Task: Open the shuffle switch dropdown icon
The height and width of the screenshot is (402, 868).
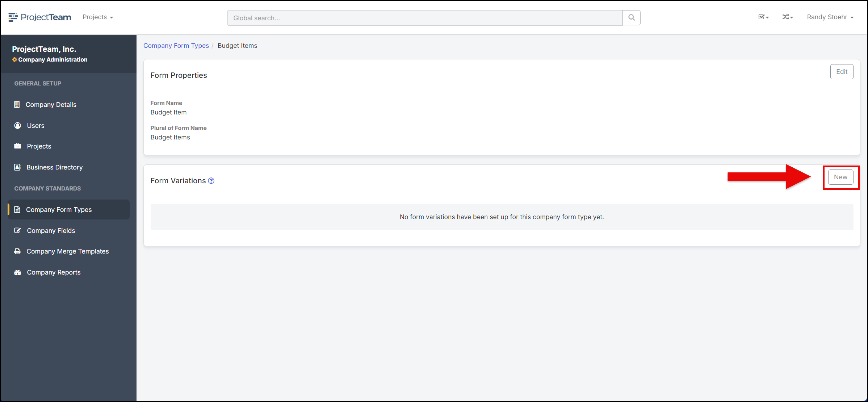Action: (788, 17)
